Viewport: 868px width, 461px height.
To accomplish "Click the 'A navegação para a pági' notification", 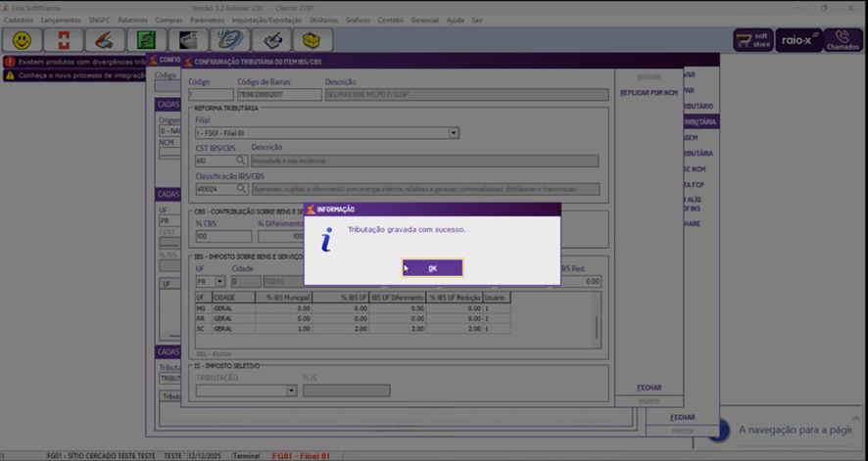I will tap(795, 430).
